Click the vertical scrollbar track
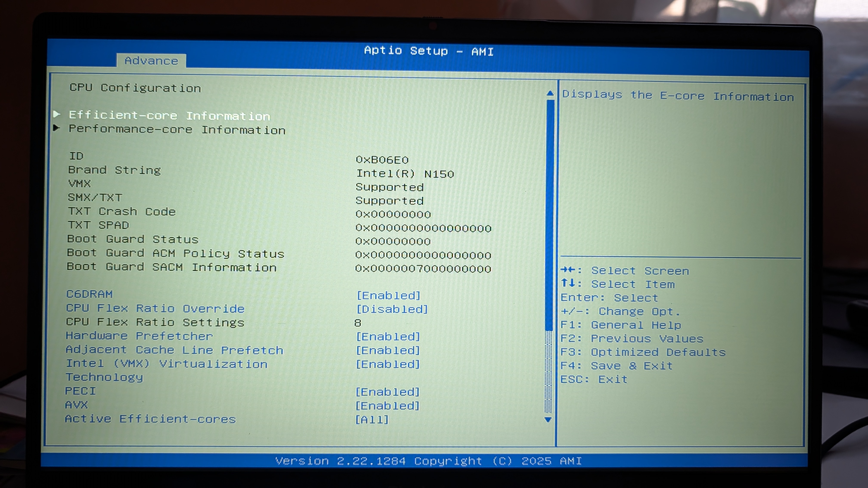This screenshot has width=868, height=488. point(549,371)
